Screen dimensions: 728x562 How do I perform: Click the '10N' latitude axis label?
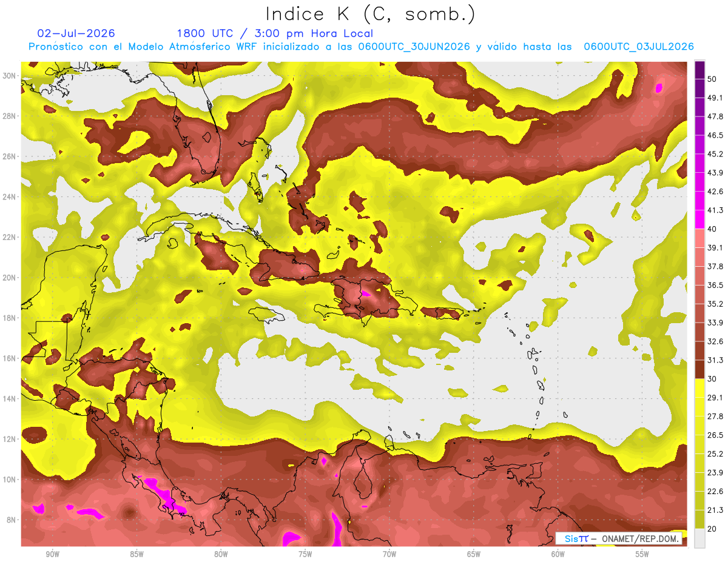10,480
